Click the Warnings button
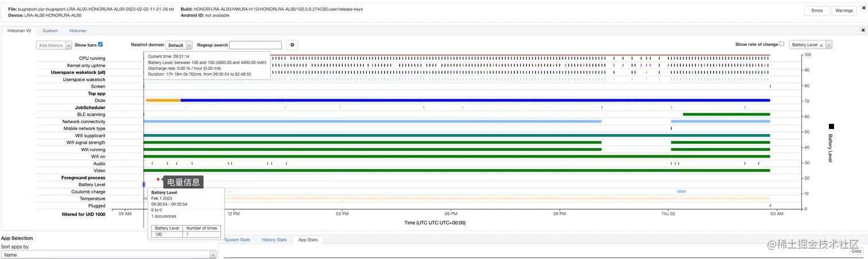The image size is (868, 259). (x=844, y=10)
